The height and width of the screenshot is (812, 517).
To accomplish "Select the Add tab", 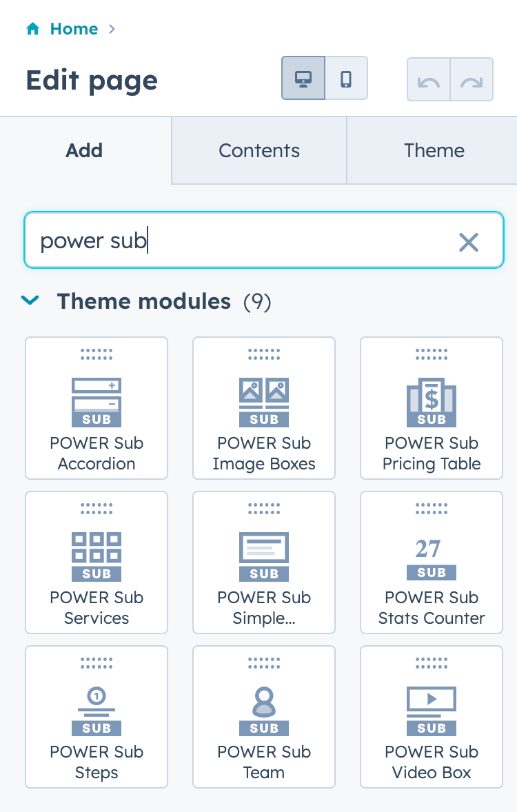I will 84,150.
